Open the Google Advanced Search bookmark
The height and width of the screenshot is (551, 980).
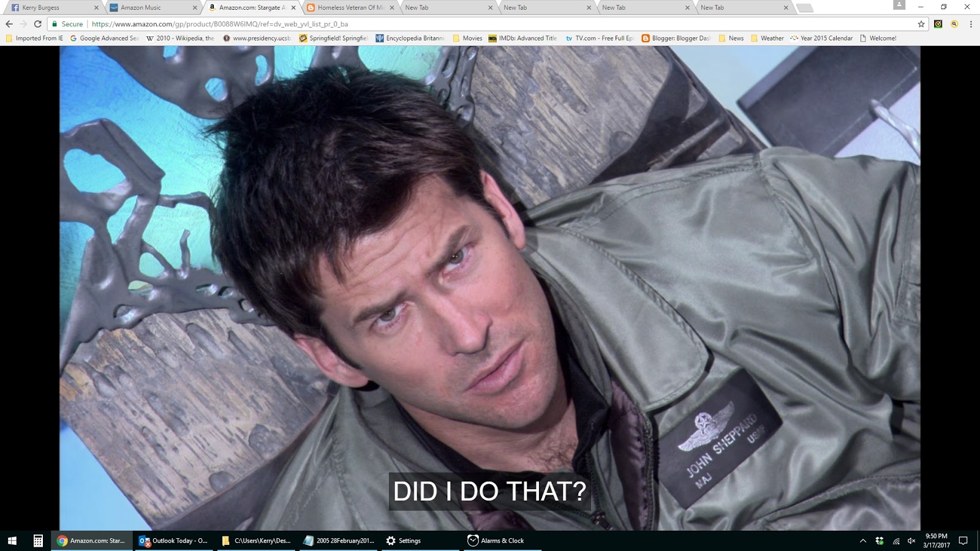(x=104, y=38)
